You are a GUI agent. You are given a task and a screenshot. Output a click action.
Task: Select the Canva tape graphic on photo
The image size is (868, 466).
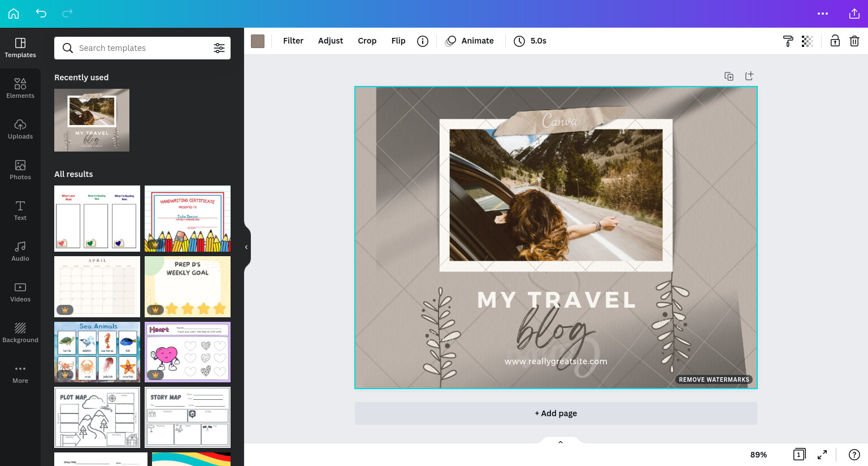click(x=561, y=120)
